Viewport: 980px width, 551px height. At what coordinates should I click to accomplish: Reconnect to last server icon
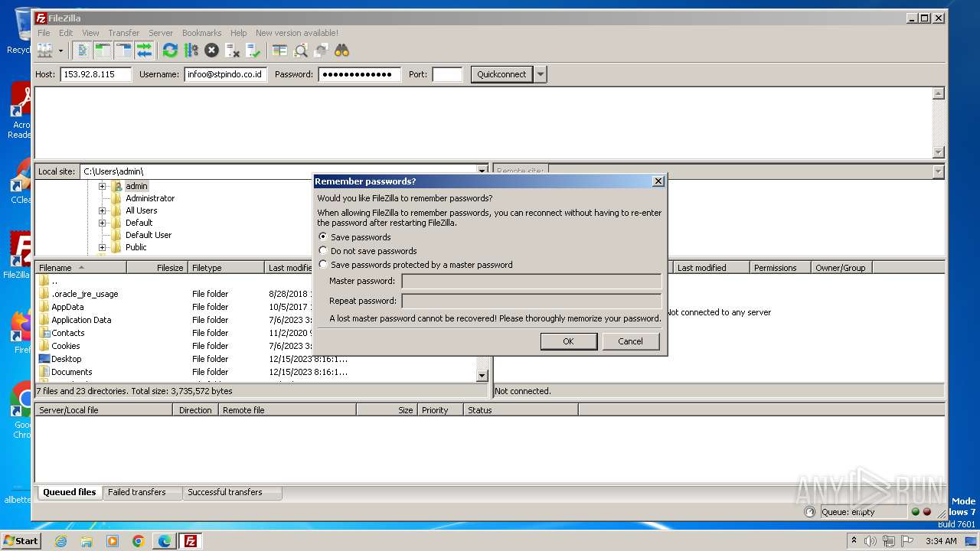coord(253,51)
